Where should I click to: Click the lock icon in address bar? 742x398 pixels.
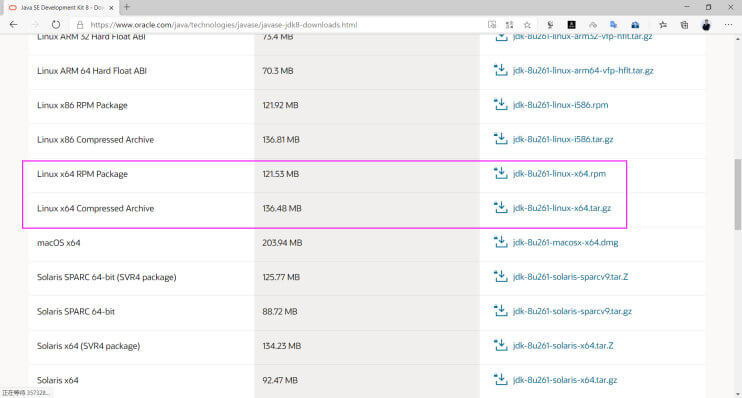click(80, 25)
